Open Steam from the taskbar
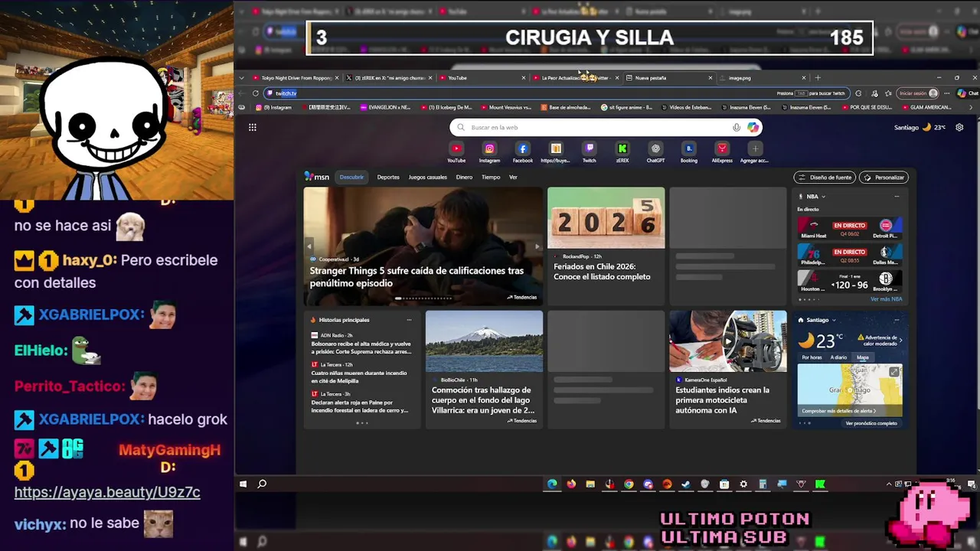 [686, 484]
